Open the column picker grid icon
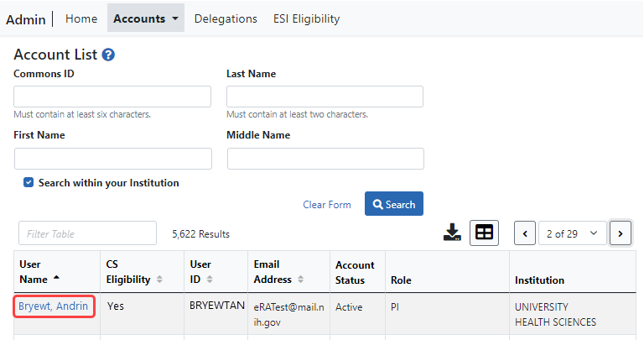The width and height of the screenshot is (644, 340). pos(484,233)
